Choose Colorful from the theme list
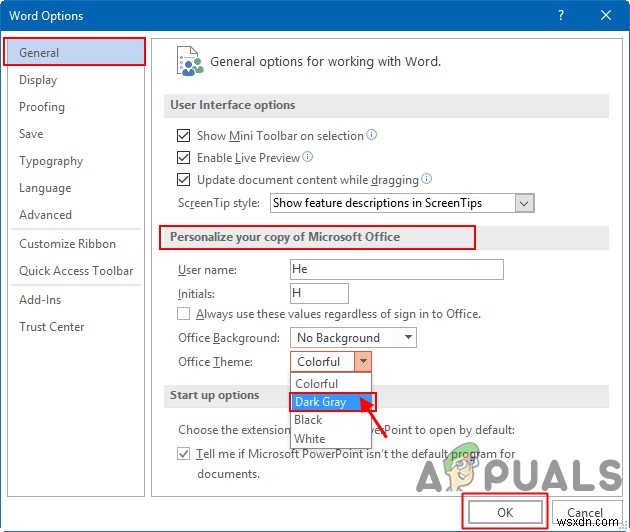This screenshot has width=630, height=532. tap(331, 383)
